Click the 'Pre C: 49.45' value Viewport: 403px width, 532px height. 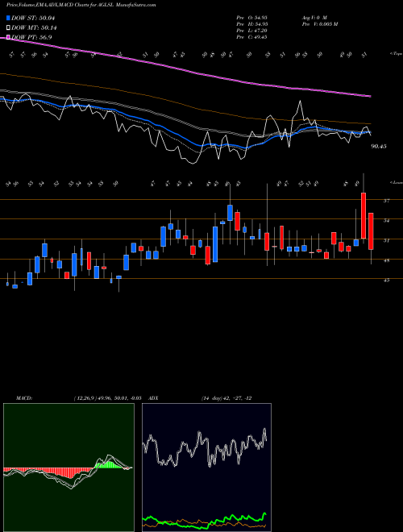tap(251, 37)
